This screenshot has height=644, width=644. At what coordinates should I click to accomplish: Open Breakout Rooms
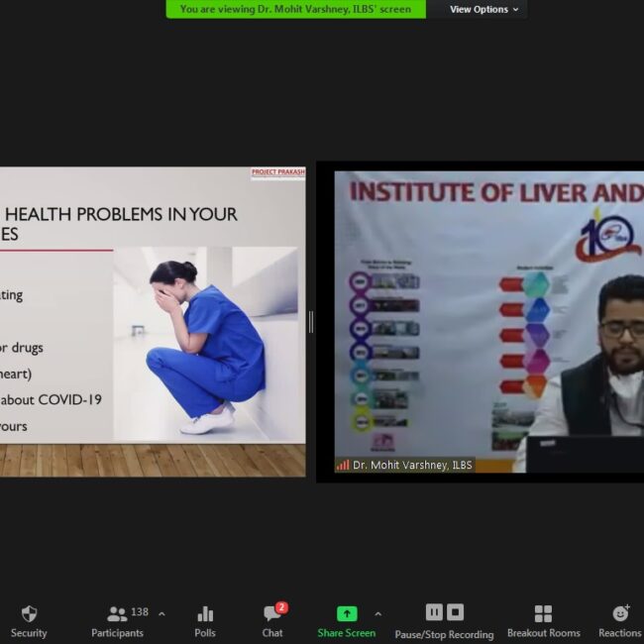[x=543, y=614]
